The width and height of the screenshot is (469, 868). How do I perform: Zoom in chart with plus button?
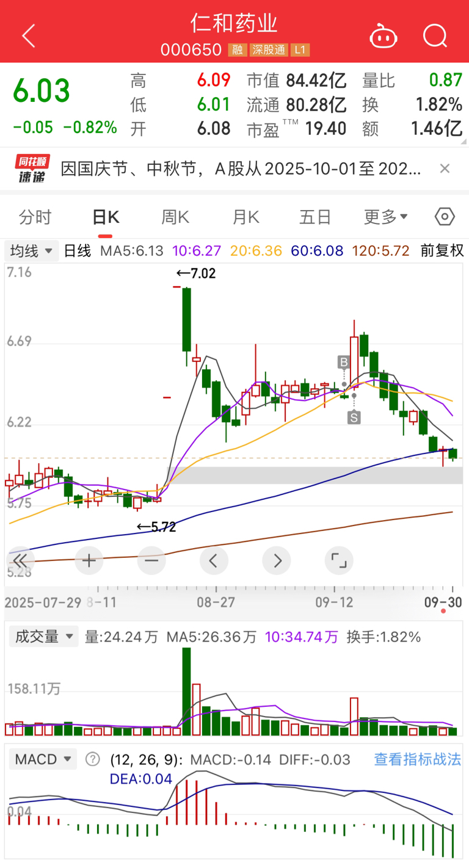89,560
